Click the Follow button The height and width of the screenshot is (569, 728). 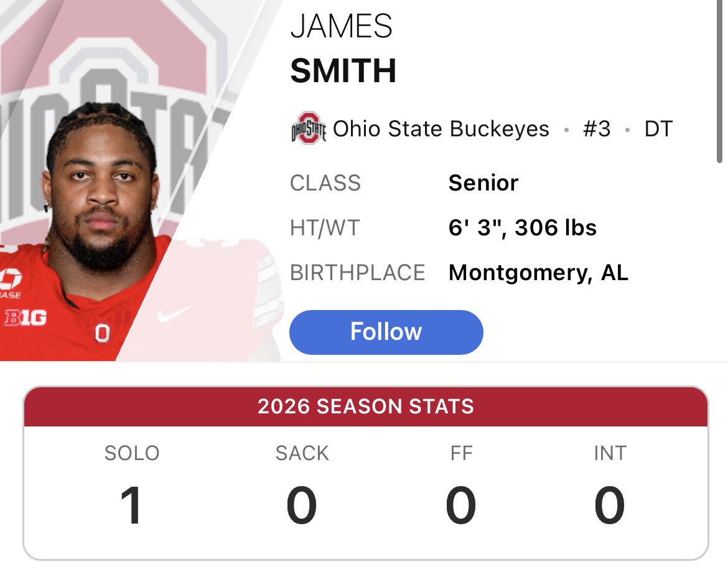(x=386, y=332)
